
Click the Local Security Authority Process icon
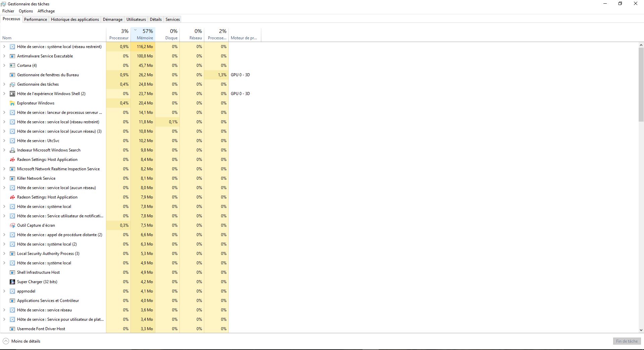click(12, 254)
